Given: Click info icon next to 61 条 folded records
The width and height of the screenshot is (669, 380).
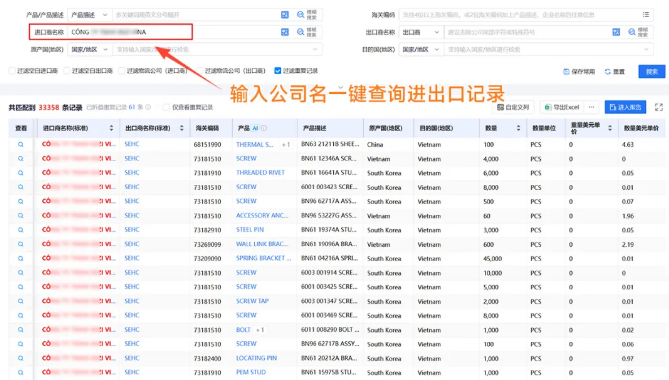Looking at the screenshot, I should click(148, 107).
